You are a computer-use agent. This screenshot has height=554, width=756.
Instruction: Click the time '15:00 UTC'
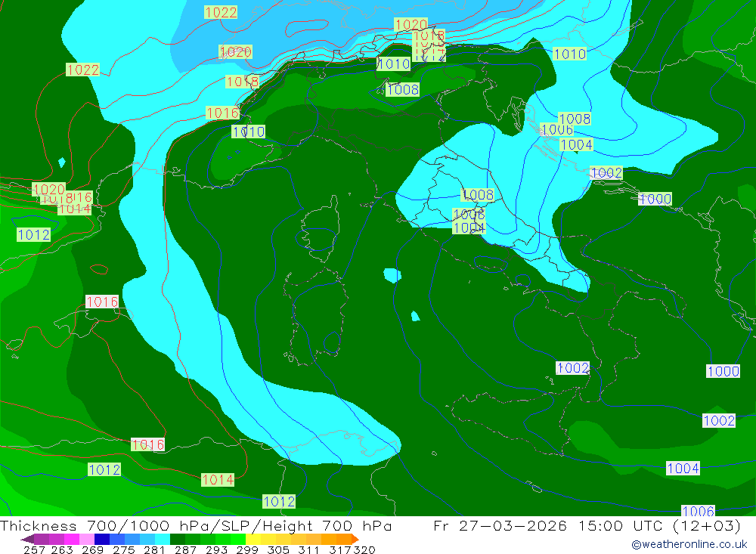pyautogui.click(x=621, y=526)
